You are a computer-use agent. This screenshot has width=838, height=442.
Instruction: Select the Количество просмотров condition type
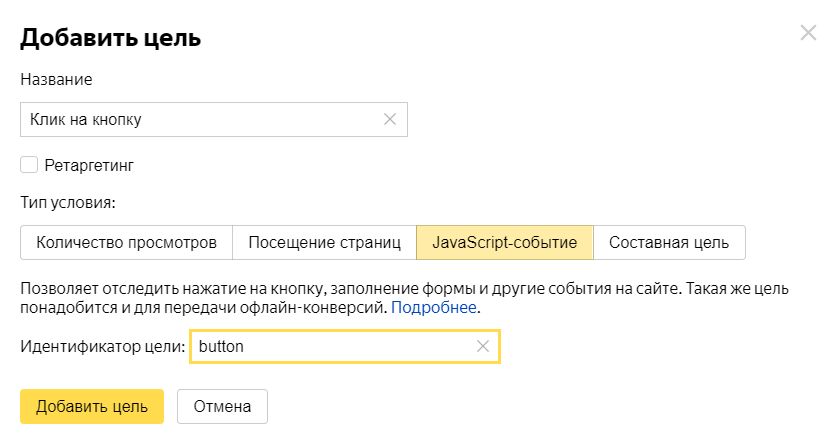(x=126, y=242)
